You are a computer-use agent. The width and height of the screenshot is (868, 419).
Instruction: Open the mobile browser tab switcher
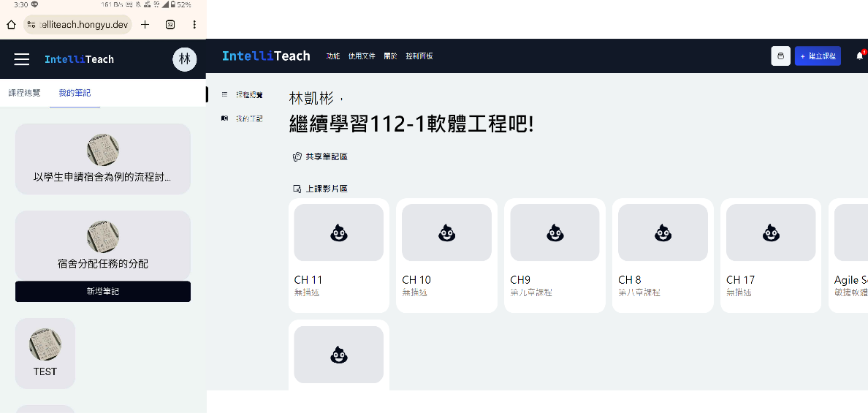(170, 24)
